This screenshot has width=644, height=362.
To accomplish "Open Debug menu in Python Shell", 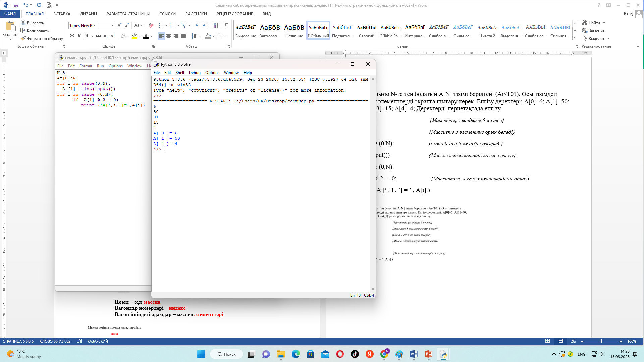I will click(195, 72).
